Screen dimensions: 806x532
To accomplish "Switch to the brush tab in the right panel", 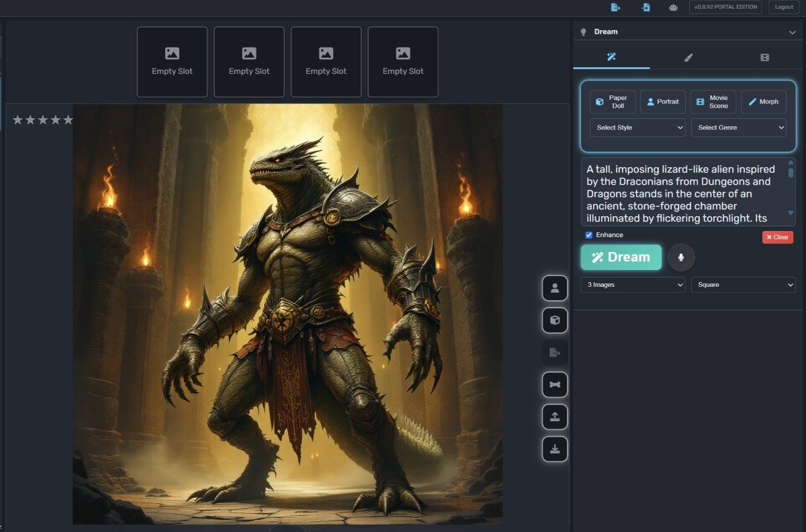I will (x=687, y=57).
